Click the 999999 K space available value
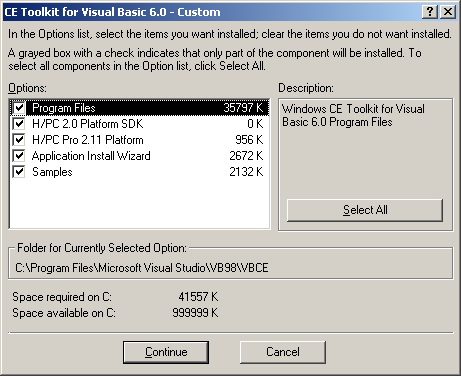This screenshot has height=376, width=461. pos(195,313)
